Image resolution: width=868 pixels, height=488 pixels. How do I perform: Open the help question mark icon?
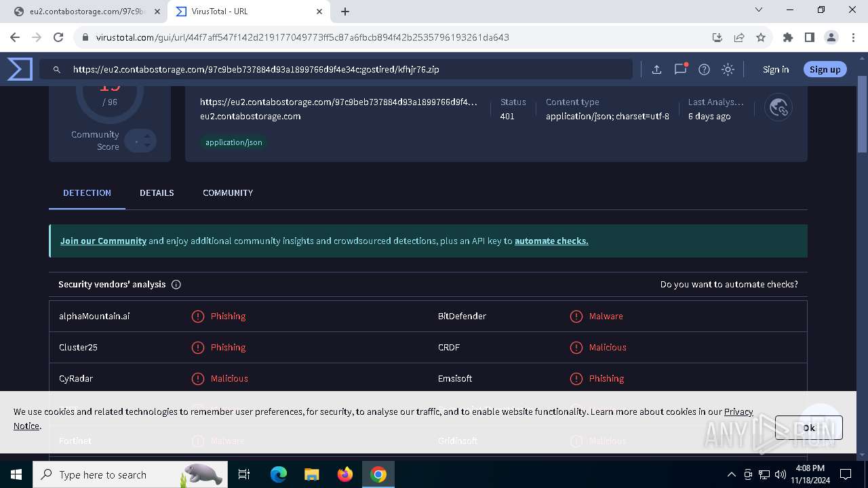[x=704, y=69]
